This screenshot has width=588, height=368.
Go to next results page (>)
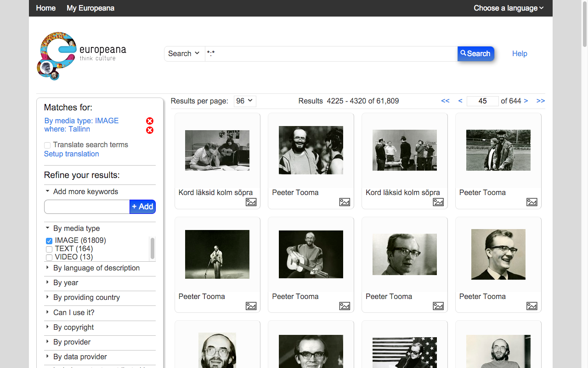point(526,101)
